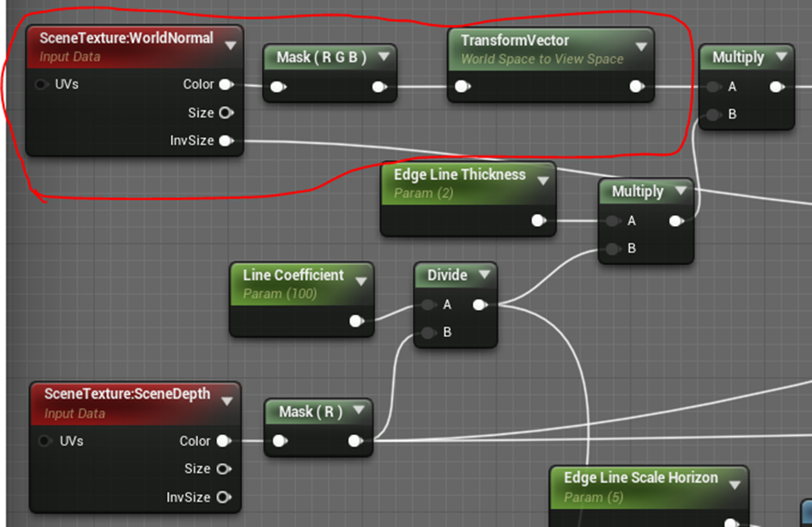The height and width of the screenshot is (527, 812).
Task: Click Mask (R G B) output pin
Action: tap(380, 87)
